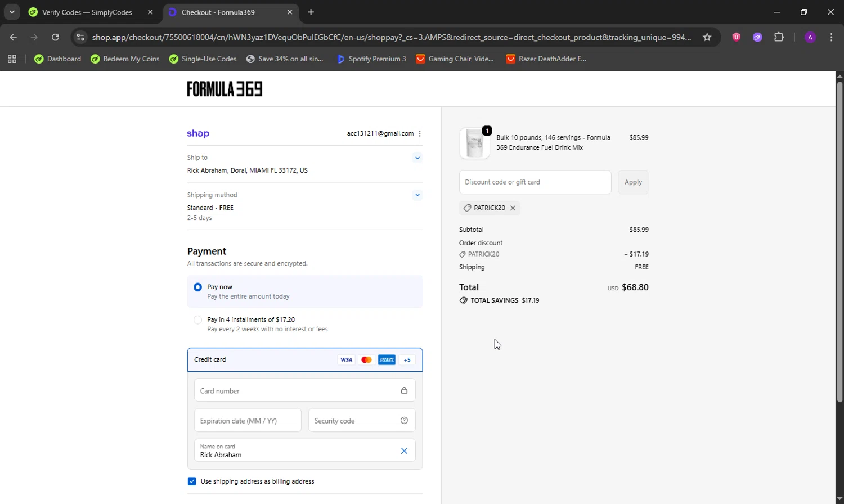
Task: Clear the Name on card field
Action: click(404, 451)
